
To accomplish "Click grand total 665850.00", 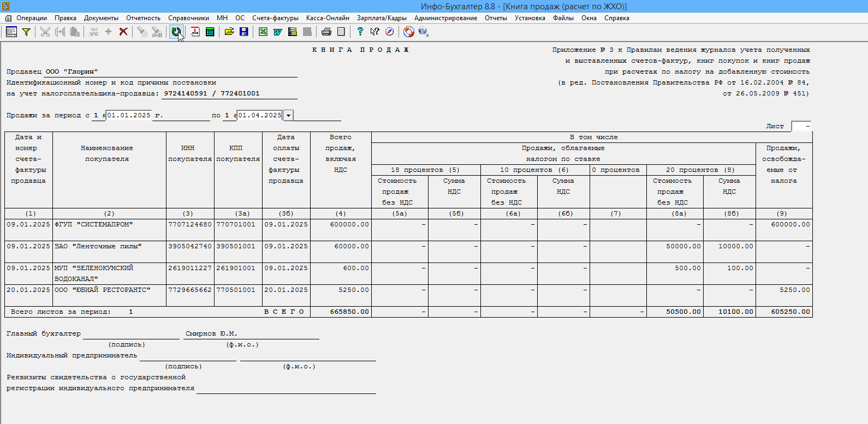I will click(x=349, y=312).
